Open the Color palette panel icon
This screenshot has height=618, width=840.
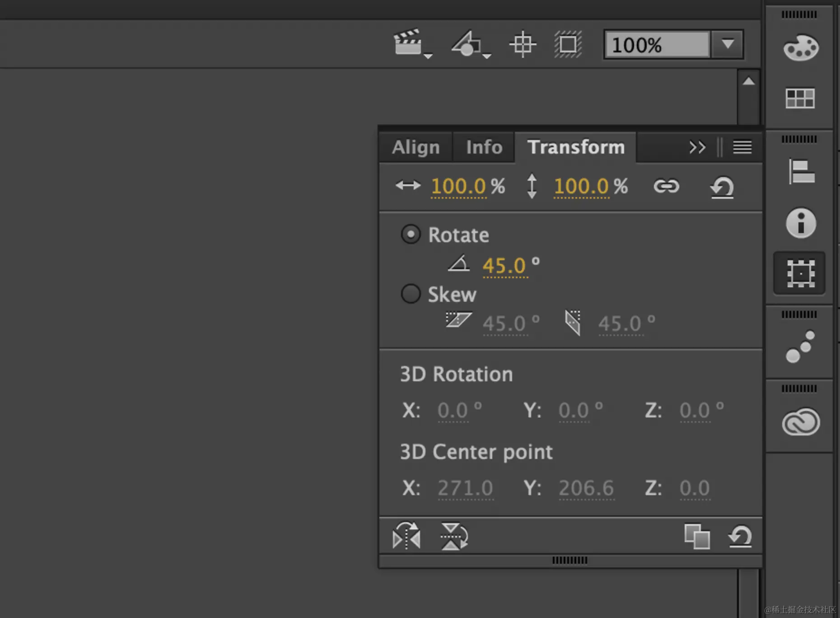801,47
